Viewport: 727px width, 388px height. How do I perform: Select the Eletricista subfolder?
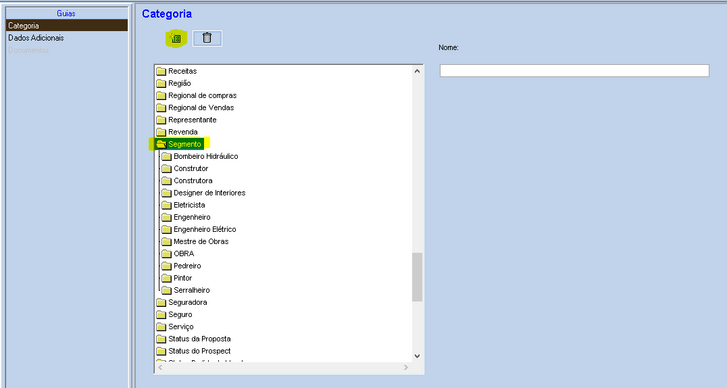189,205
